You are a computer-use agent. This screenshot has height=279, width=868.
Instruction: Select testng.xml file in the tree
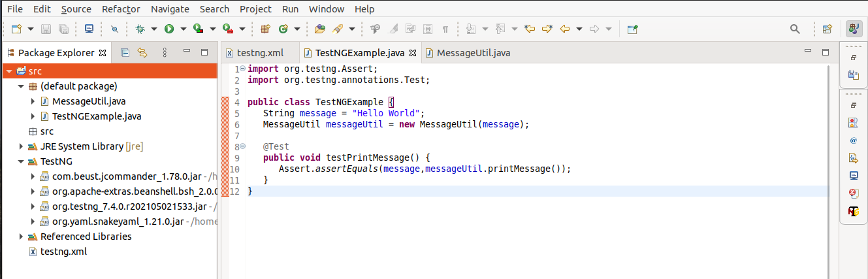[63, 252]
